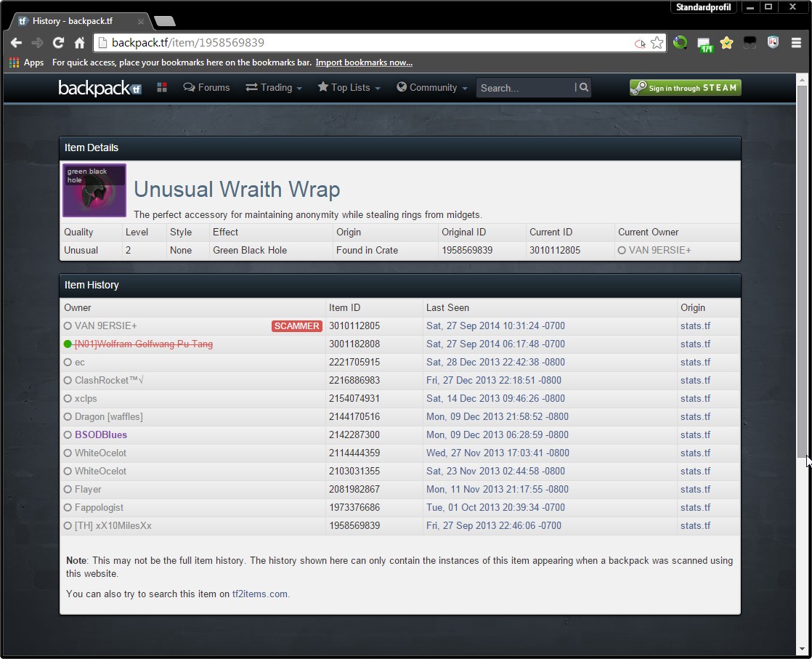The height and width of the screenshot is (659, 812).
Task: Click the shield extension icon
Action: (774, 42)
